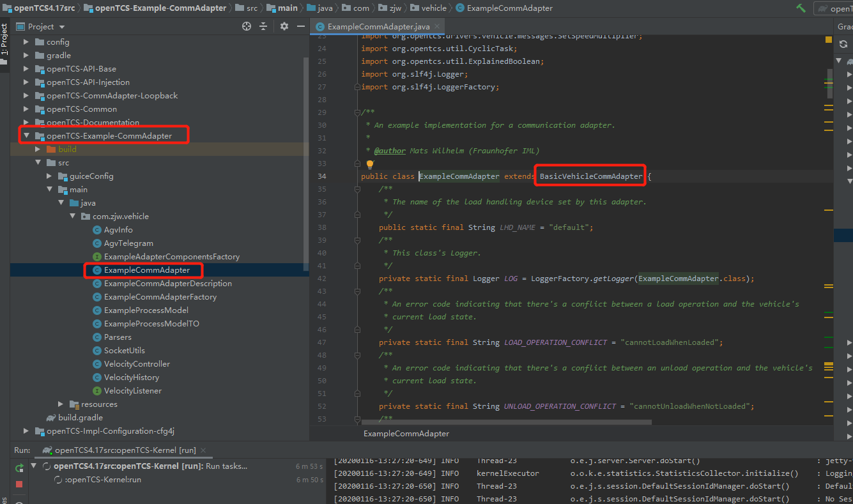Open ExampleProcessModel class
853x504 pixels.
click(x=146, y=310)
